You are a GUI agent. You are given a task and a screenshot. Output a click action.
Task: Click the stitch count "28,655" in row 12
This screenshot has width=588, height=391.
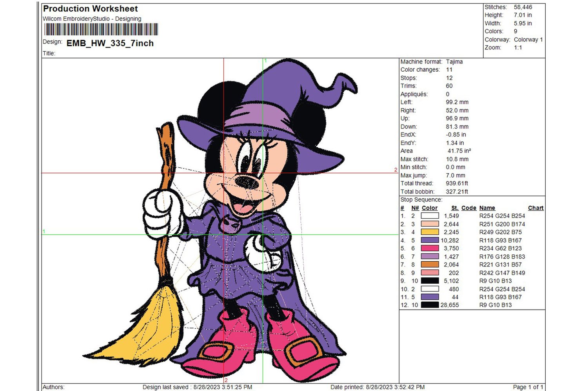(450, 305)
